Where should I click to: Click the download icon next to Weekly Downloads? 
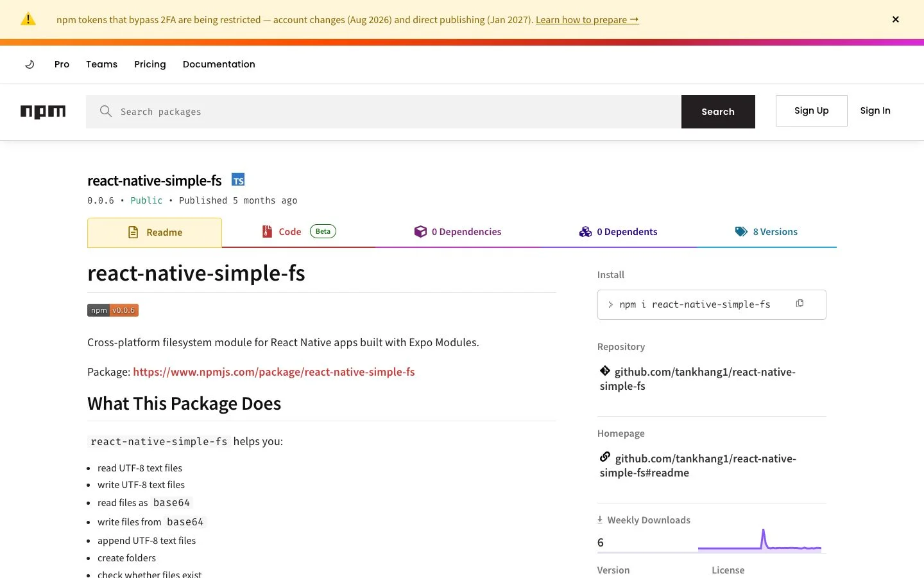tap(600, 520)
